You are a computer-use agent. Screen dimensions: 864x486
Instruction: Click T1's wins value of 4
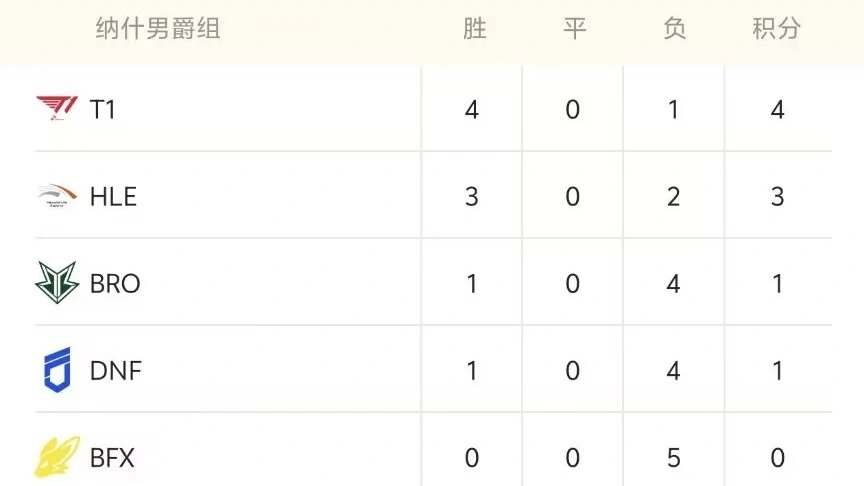[x=472, y=109]
